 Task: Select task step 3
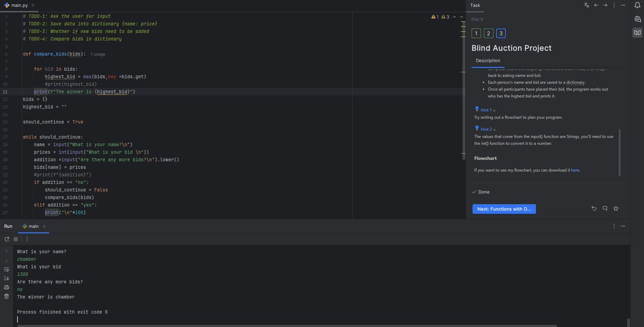click(x=501, y=34)
